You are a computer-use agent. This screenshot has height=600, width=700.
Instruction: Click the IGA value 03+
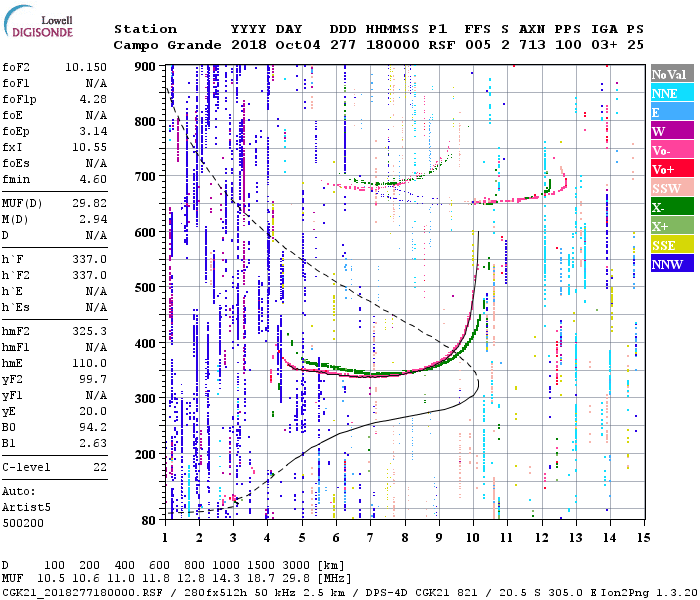[x=604, y=45]
